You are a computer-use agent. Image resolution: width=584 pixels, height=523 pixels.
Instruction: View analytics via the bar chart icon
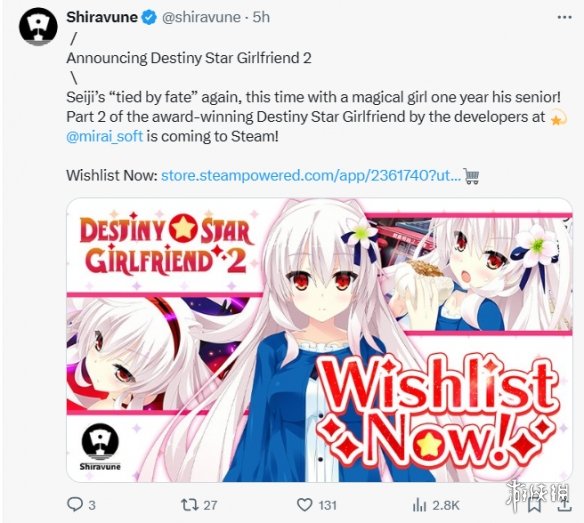tap(419, 505)
